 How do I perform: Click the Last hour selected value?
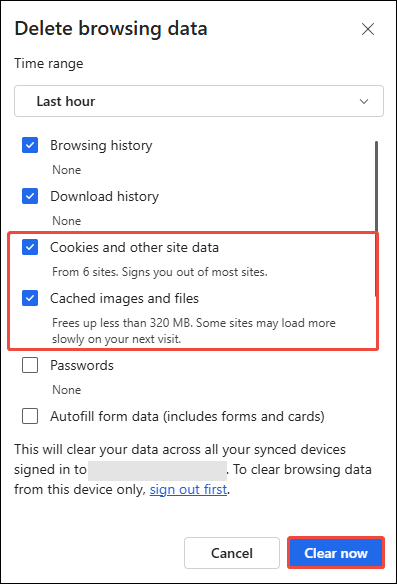[x=66, y=101]
